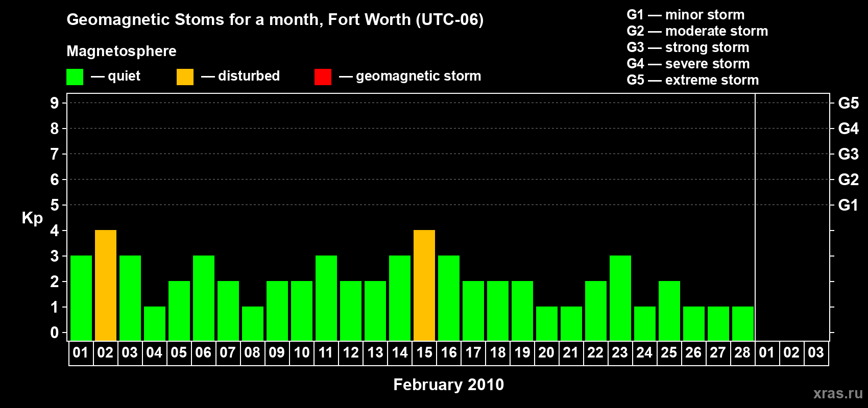868x408 pixels.
Task: Click the green bar above day 16
Action: [x=449, y=298]
